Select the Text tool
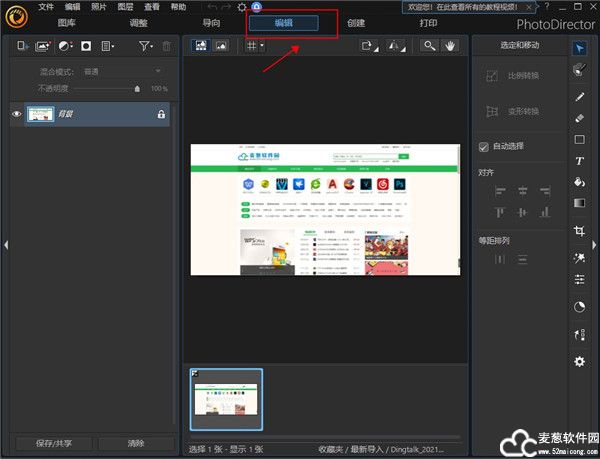This screenshot has height=459, width=600. 579,161
